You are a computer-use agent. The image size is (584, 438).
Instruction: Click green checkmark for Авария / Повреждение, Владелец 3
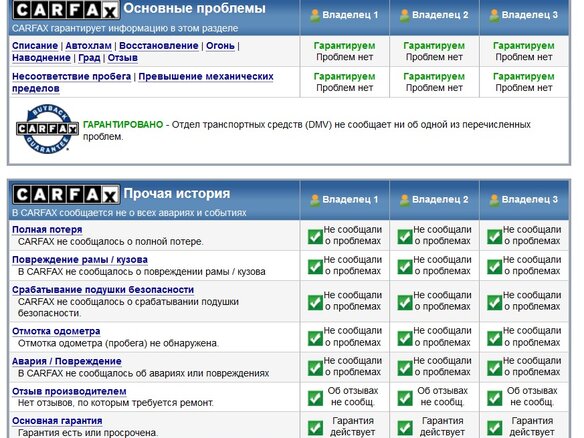click(495, 368)
